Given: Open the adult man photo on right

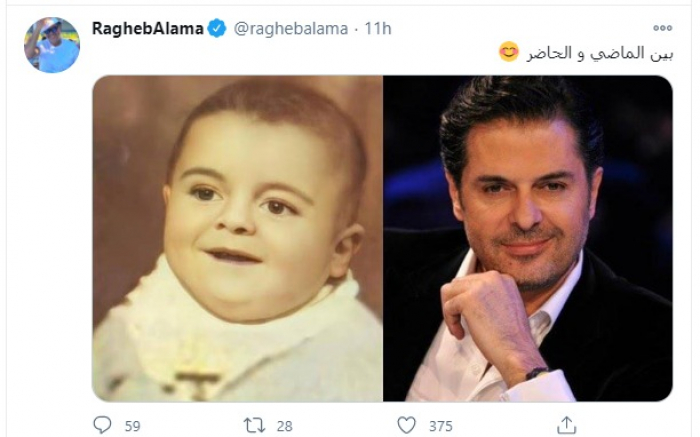Looking at the screenshot, I should [528, 238].
